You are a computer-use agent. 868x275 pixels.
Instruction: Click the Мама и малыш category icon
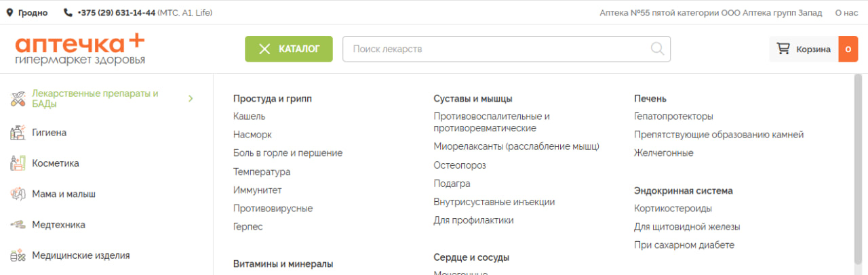click(18, 194)
